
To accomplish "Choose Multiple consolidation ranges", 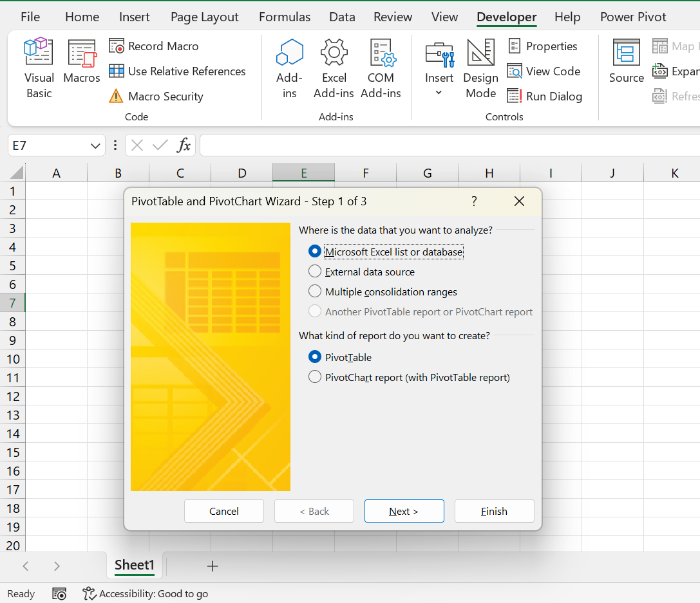I will tap(314, 291).
